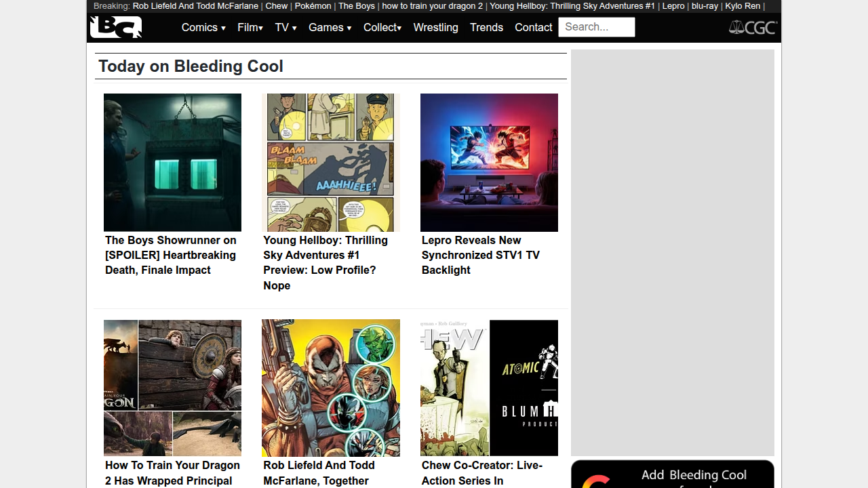Open breaking link Rob Liefeld And Todd McFarlane
Screen dimensions: 868x488
tap(195, 6)
